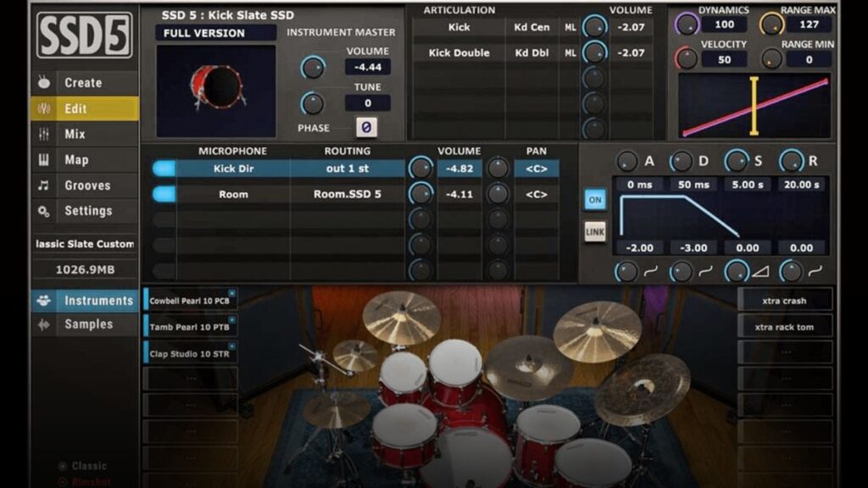Select the Clap Studio 10 STR slot
The width and height of the screenshot is (868, 488).
point(191,353)
